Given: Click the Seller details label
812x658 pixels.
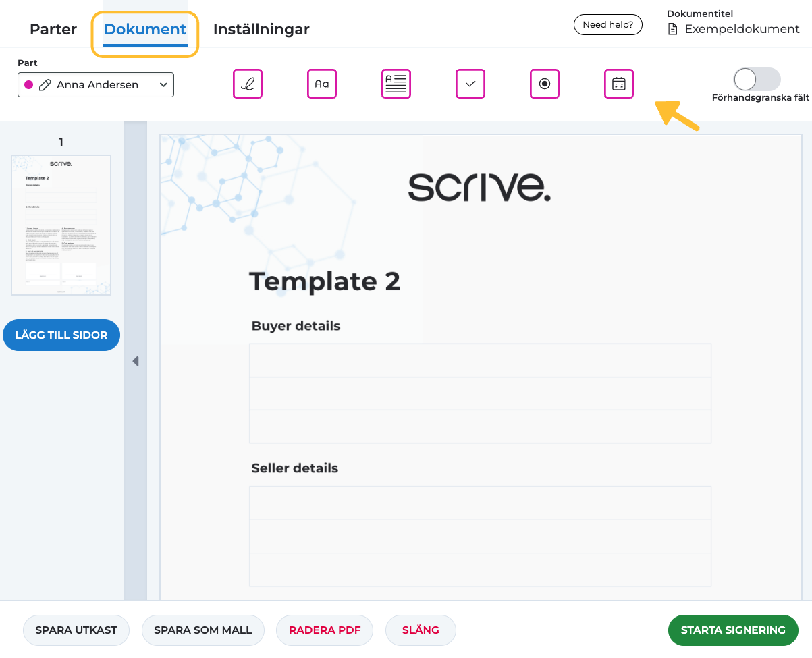Looking at the screenshot, I should pyautogui.click(x=295, y=468).
